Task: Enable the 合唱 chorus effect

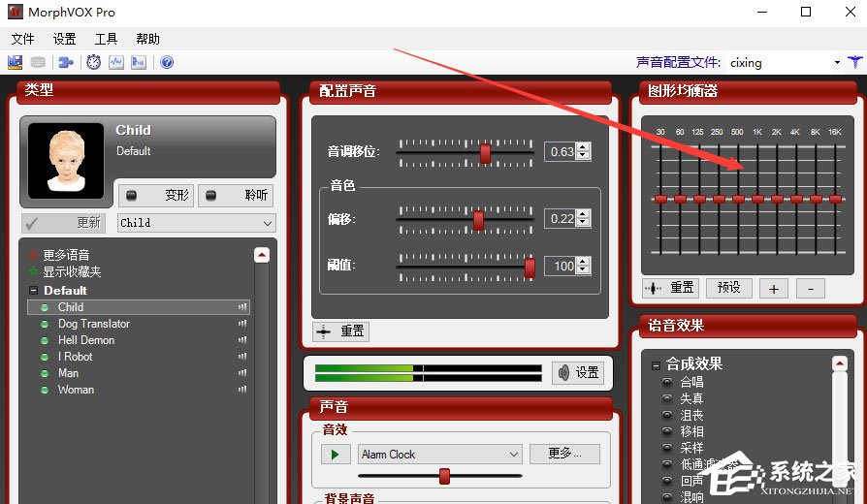Action: (667, 383)
